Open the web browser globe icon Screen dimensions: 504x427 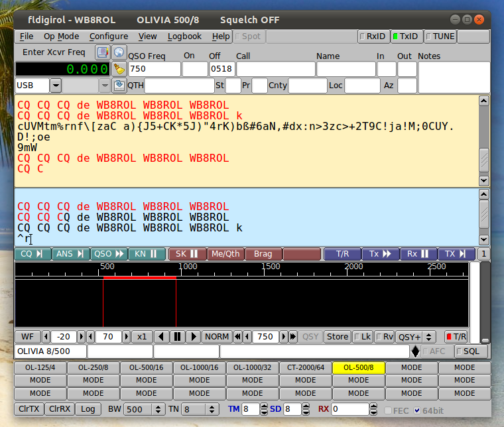coord(119,52)
